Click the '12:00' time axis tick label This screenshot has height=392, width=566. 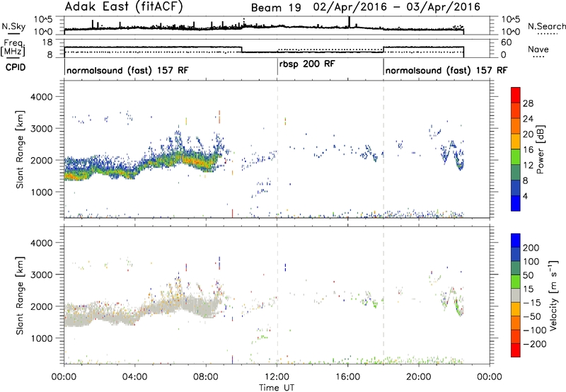(x=277, y=377)
